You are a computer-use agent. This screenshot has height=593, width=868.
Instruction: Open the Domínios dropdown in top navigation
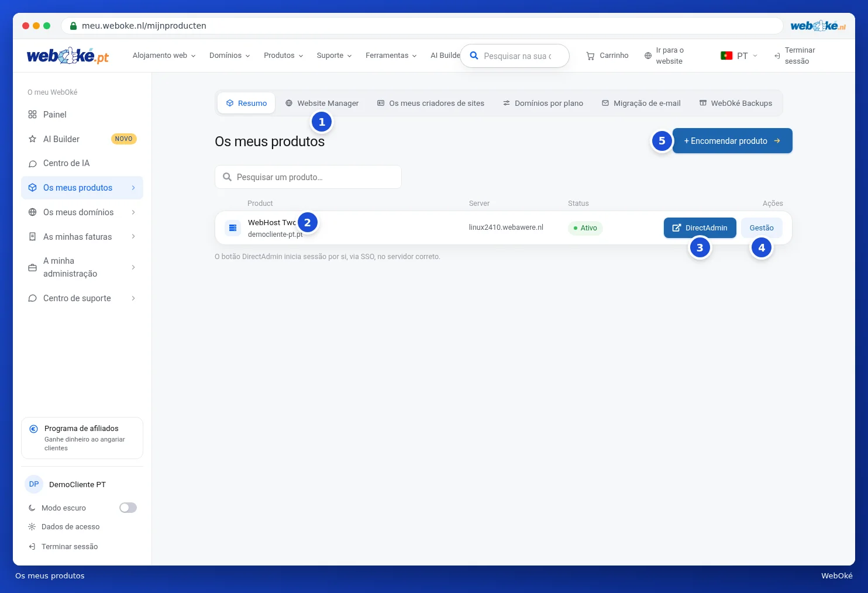point(229,56)
